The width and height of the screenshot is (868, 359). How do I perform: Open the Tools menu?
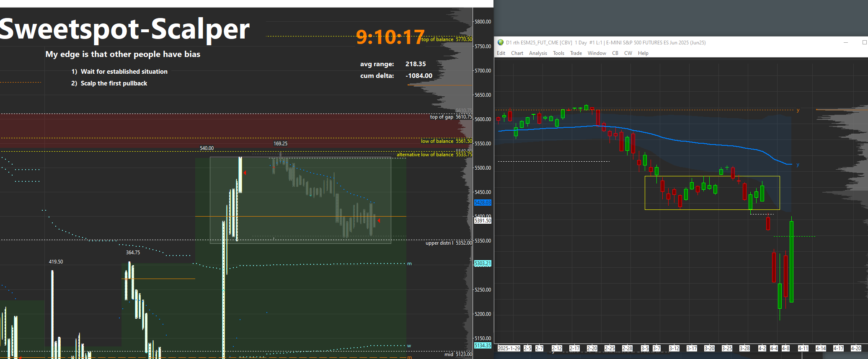coord(558,53)
